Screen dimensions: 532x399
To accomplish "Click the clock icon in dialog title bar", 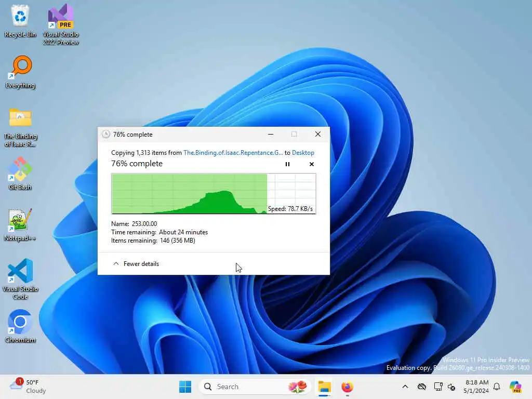I will click(x=106, y=135).
